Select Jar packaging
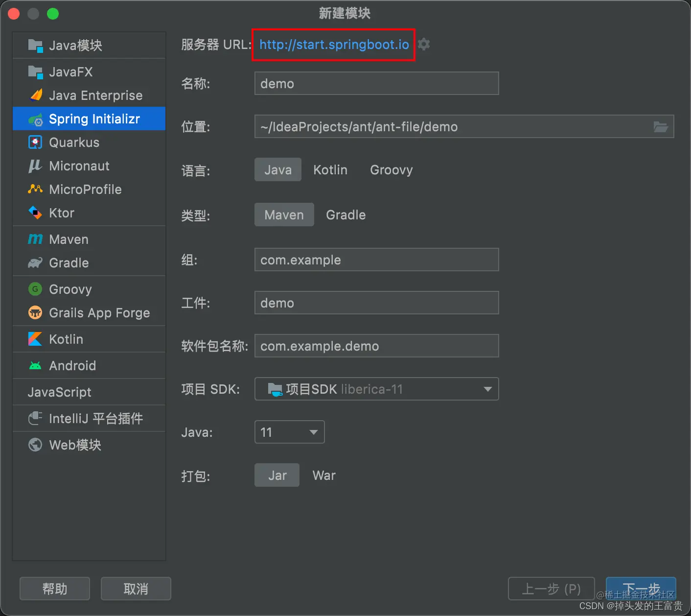 coord(277,475)
